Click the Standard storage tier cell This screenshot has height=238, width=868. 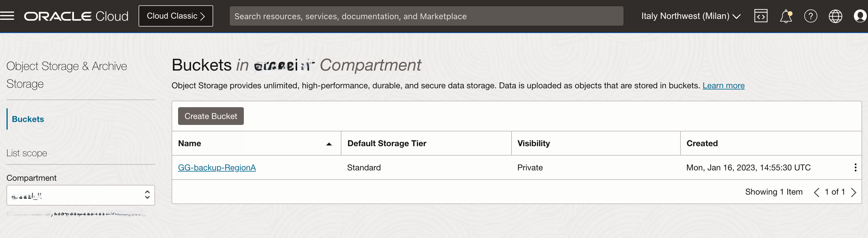point(364,167)
